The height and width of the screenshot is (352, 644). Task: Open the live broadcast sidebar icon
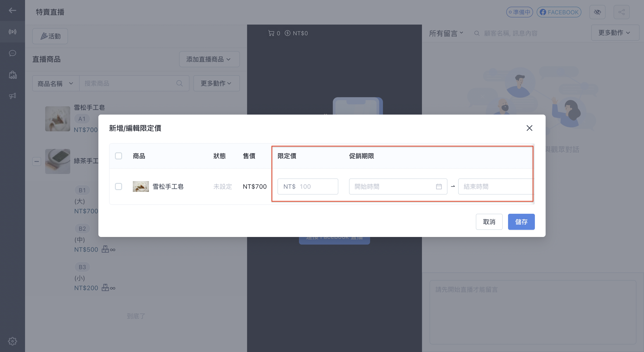12,32
